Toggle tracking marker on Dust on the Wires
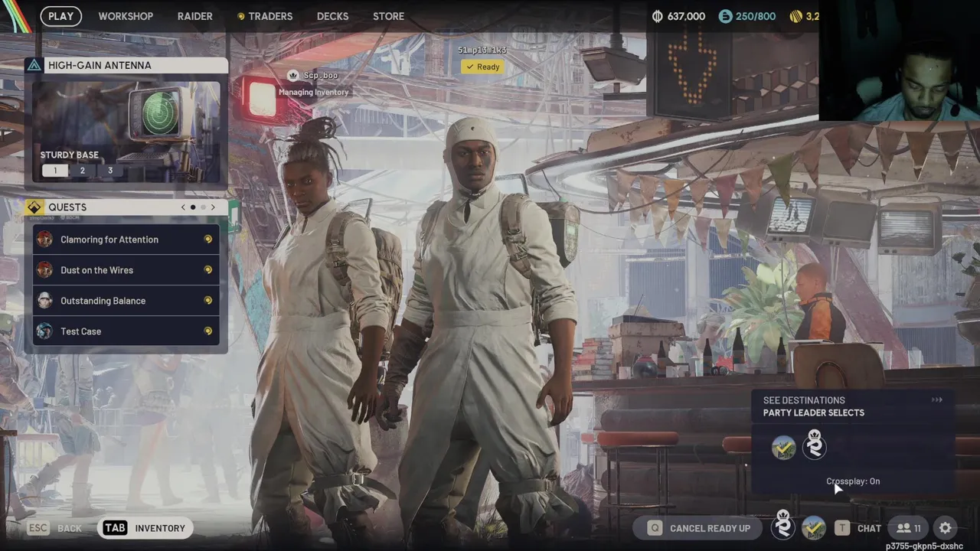The height and width of the screenshot is (551, 980). coord(207,270)
